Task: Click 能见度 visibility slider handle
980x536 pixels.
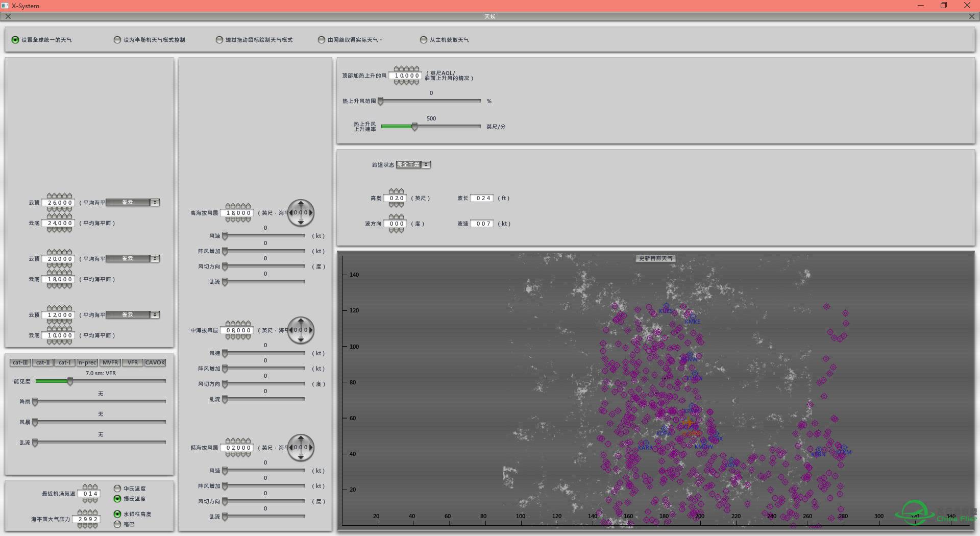Action: (x=70, y=381)
